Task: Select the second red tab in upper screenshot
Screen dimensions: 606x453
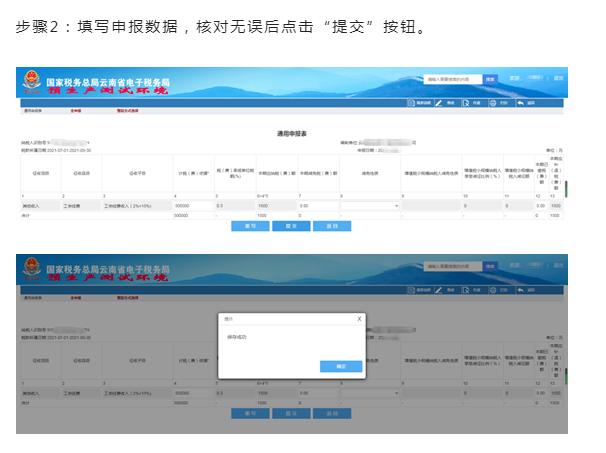Action: 128,111
